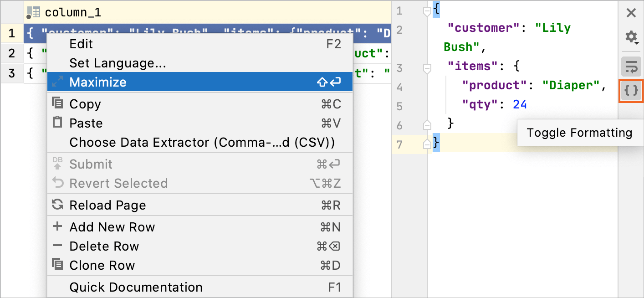Collapse the JSON root fold at line 1
The image size is (644, 298).
coord(427,11)
